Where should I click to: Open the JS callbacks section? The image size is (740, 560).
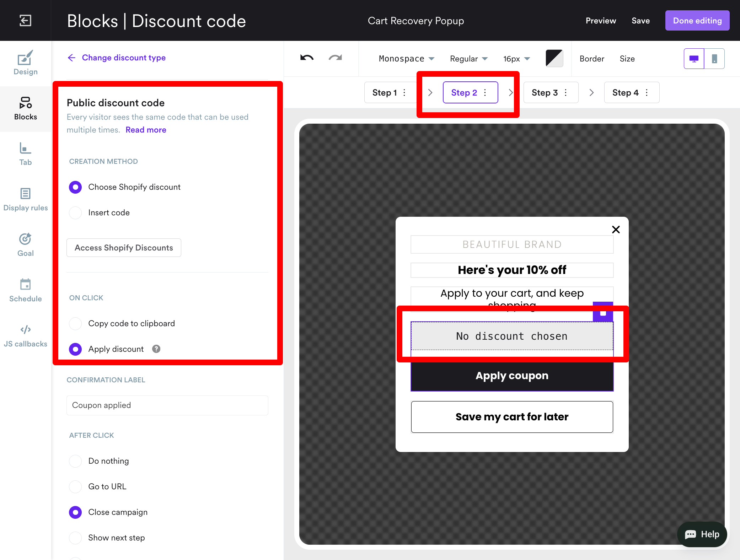pos(25,336)
